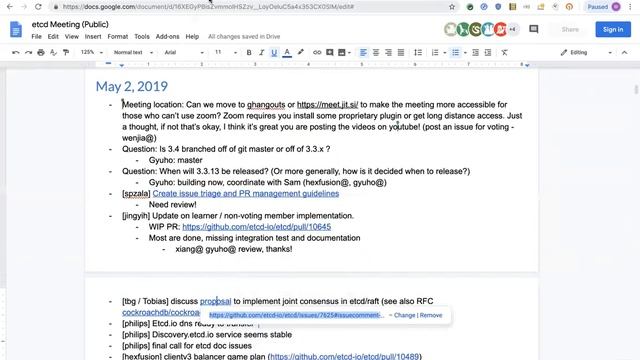This screenshot has height=360, width=640.
Task: Click the Share button
Action: click(570, 29)
